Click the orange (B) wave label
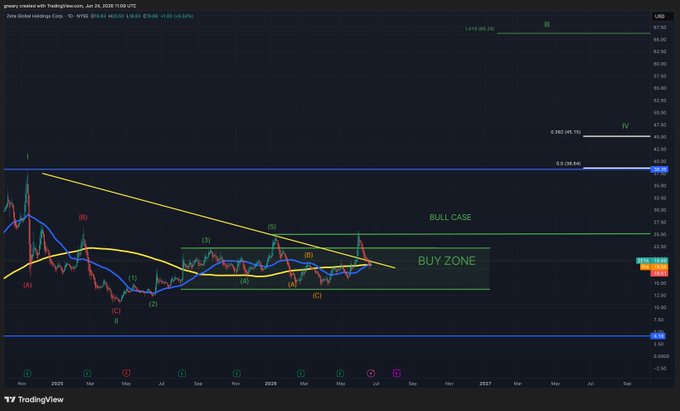 tap(308, 255)
